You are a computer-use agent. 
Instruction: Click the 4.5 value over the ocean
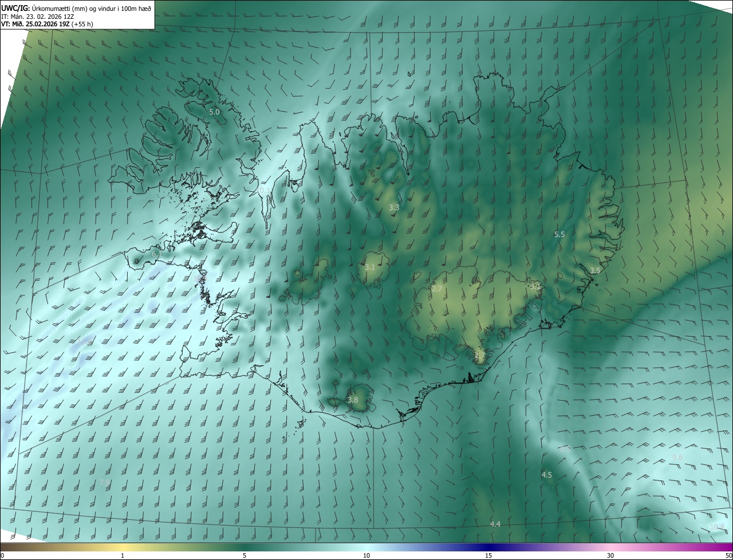click(547, 475)
